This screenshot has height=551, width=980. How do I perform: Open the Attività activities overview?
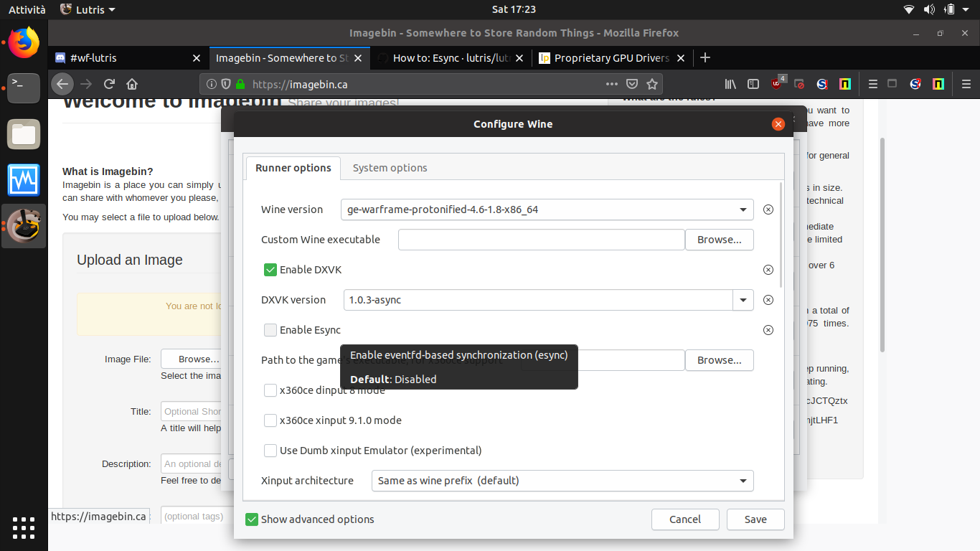click(27, 9)
